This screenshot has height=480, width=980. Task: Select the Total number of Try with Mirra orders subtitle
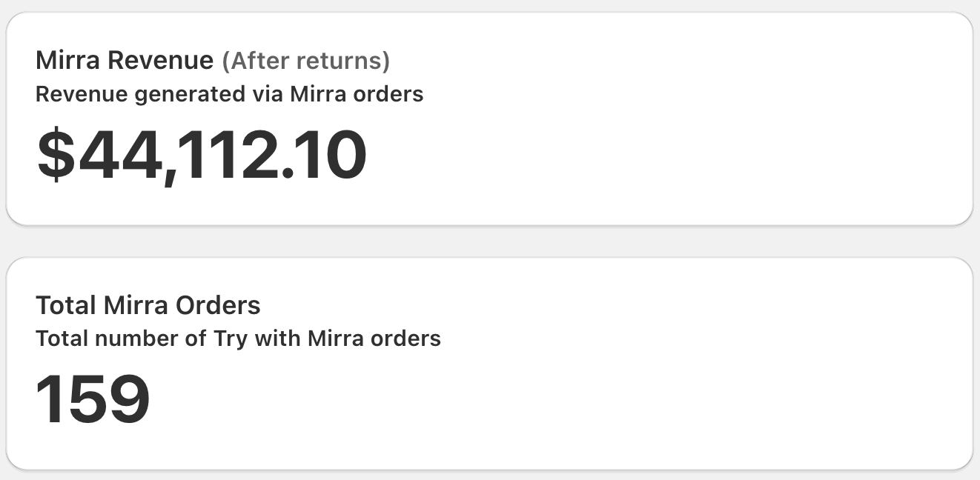click(x=238, y=339)
